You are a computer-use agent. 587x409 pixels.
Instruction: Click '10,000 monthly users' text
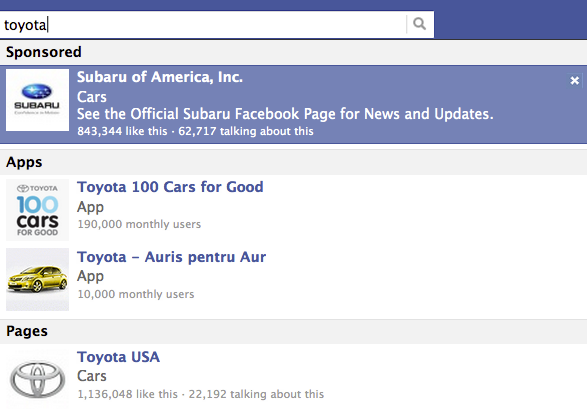(x=136, y=294)
